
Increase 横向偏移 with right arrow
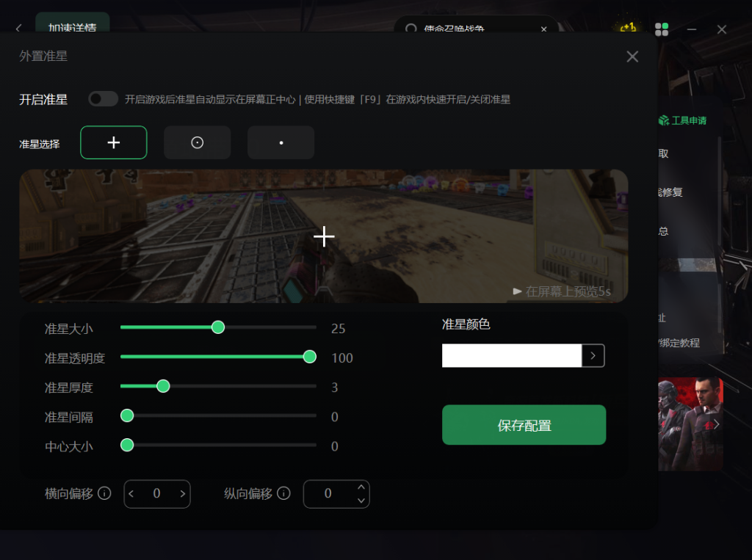click(183, 493)
